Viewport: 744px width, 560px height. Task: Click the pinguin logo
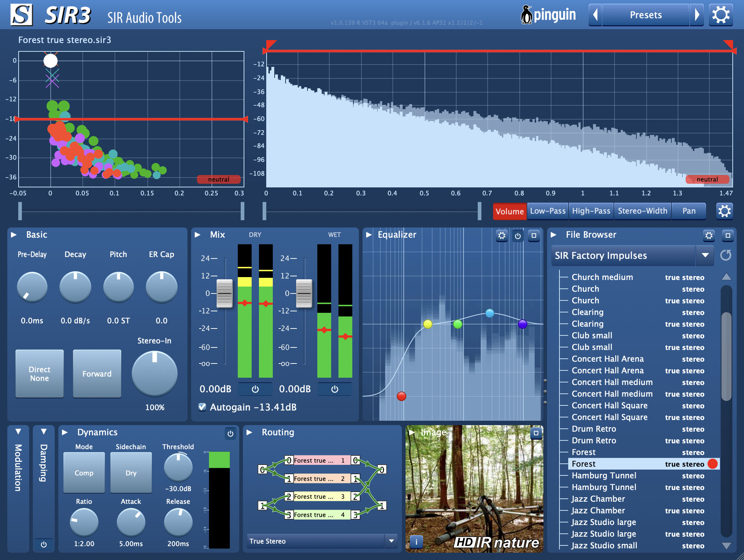(x=548, y=15)
